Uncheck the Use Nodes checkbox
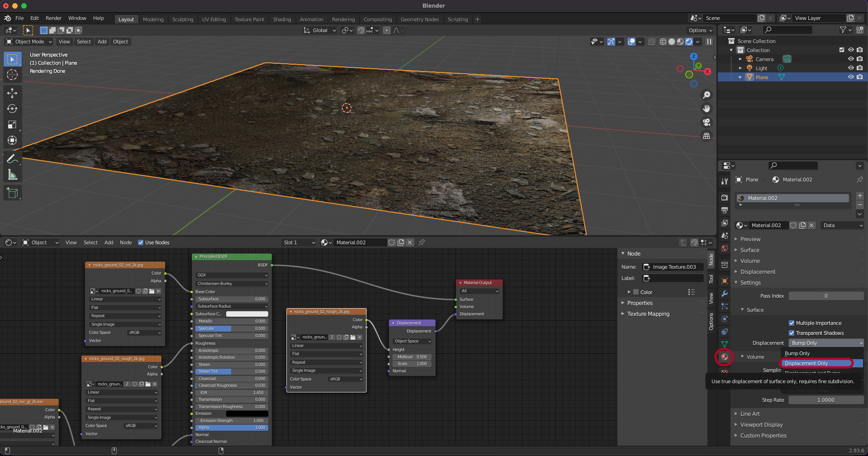 click(x=141, y=242)
